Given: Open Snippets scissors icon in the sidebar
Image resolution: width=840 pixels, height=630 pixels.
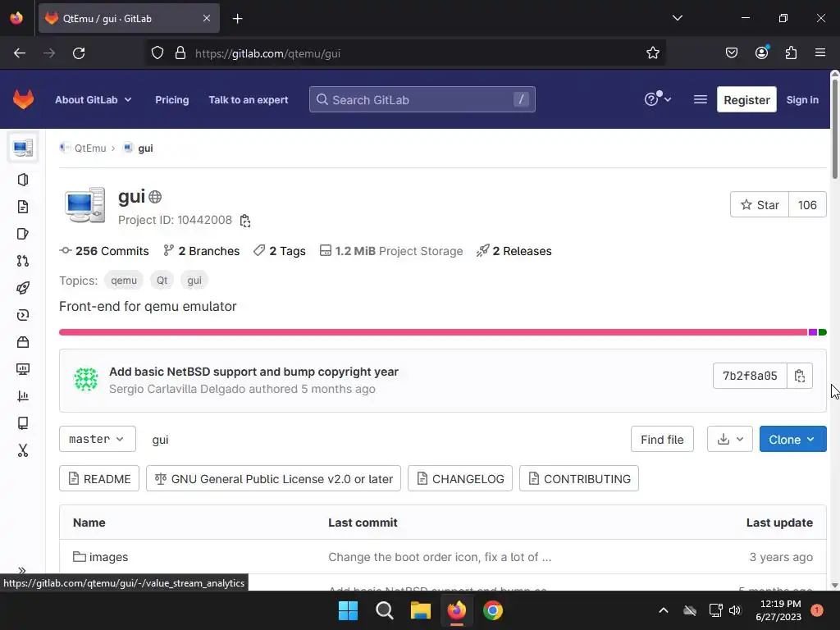Looking at the screenshot, I should pos(23,450).
